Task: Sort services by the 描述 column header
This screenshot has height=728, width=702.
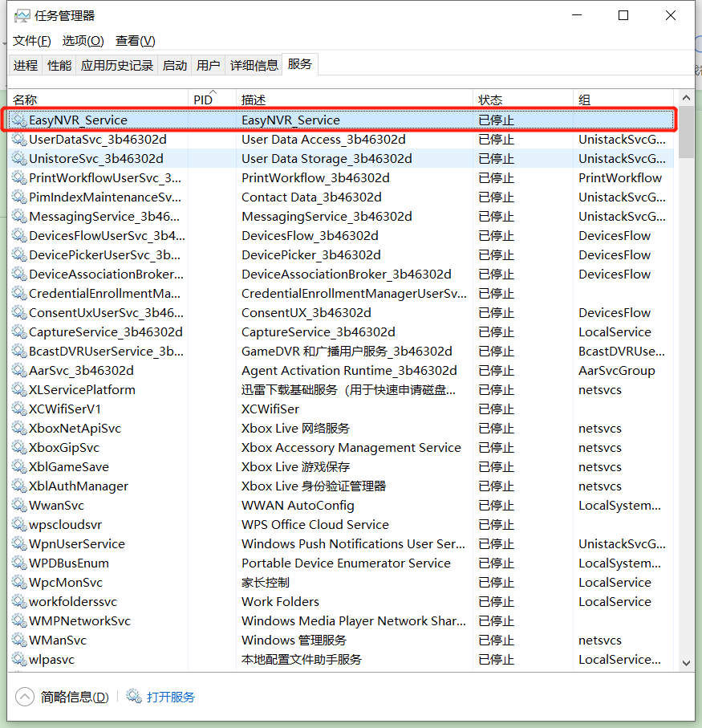Action: point(355,100)
